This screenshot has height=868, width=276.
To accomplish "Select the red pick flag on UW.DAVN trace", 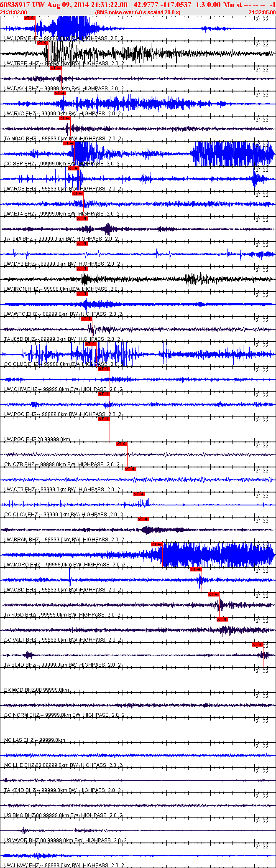I will (x=56, y=68).
